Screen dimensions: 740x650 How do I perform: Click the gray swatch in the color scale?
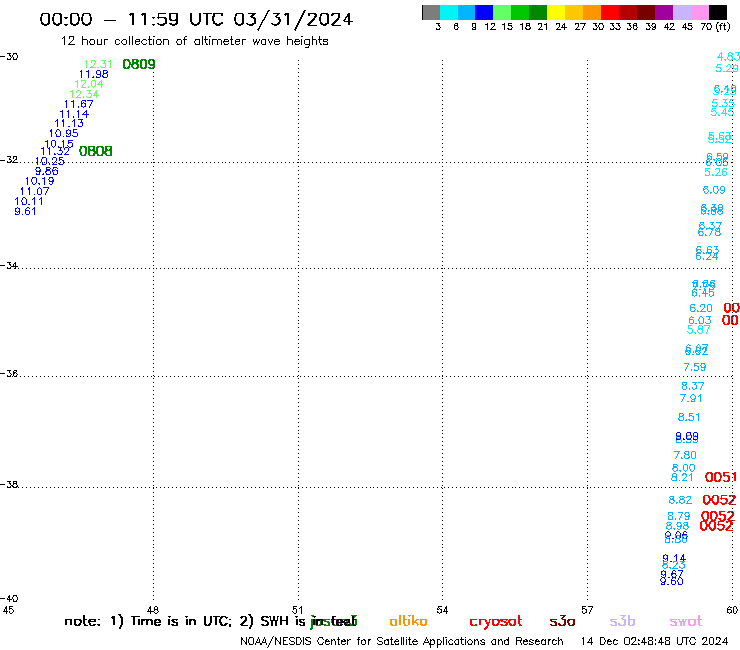click(x=431, y=12)
